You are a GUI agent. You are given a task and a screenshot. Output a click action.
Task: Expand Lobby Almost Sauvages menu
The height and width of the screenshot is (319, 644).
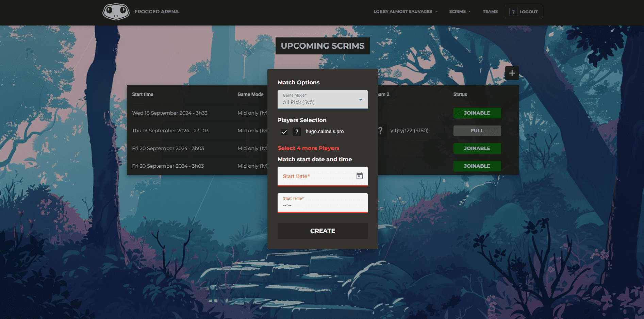tap(405, 12)
